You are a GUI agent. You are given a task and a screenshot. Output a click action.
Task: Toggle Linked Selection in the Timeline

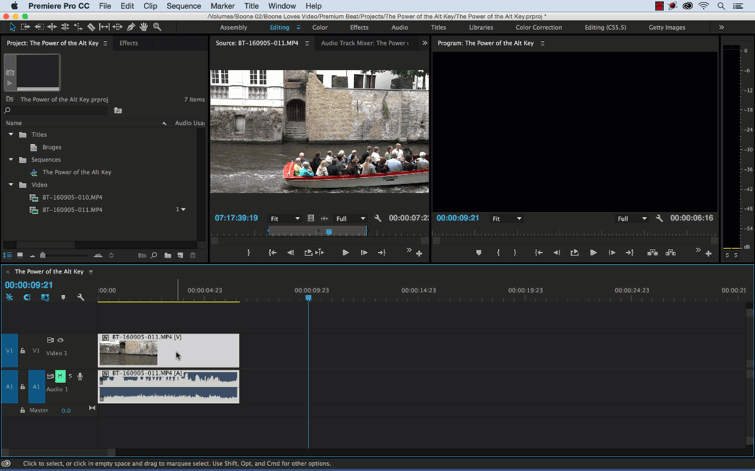[45, 297]
